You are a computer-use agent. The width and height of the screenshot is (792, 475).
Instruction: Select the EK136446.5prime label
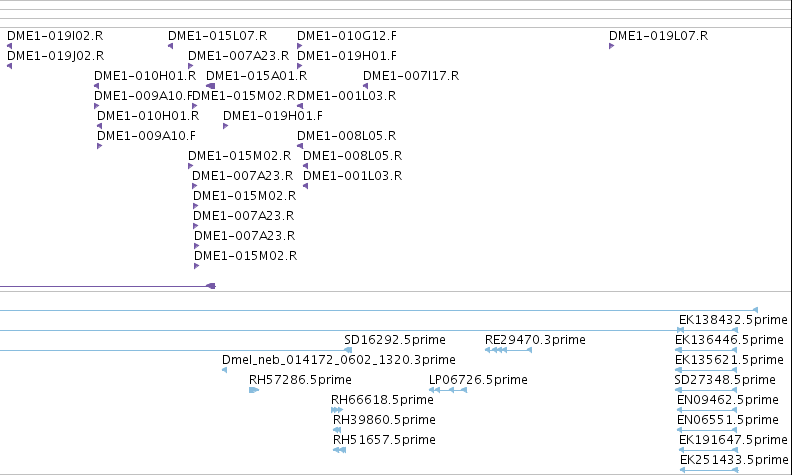[x=729, y=340]
